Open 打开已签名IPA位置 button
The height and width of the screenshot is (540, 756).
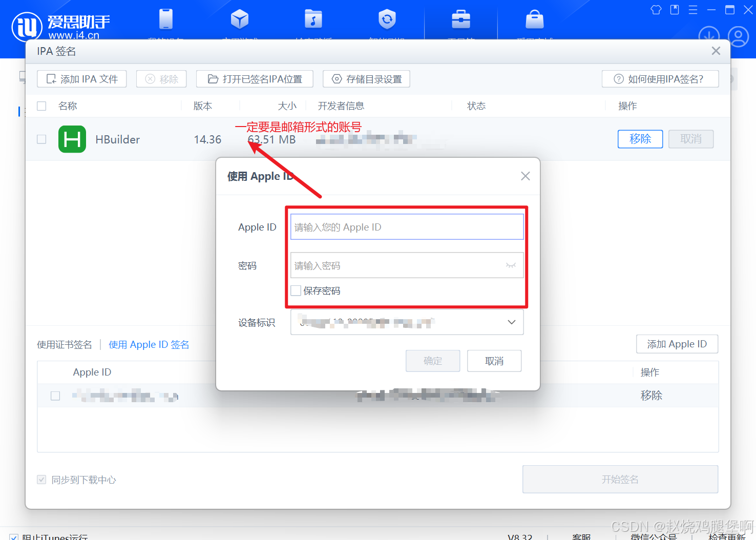[x=255, y=78]
